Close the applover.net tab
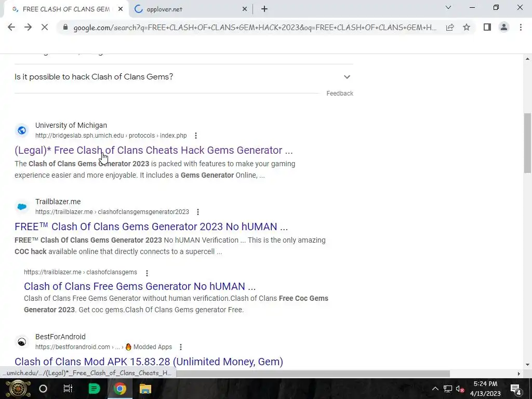The height and width of the screenshot is (399, 532). click(245, 9)
